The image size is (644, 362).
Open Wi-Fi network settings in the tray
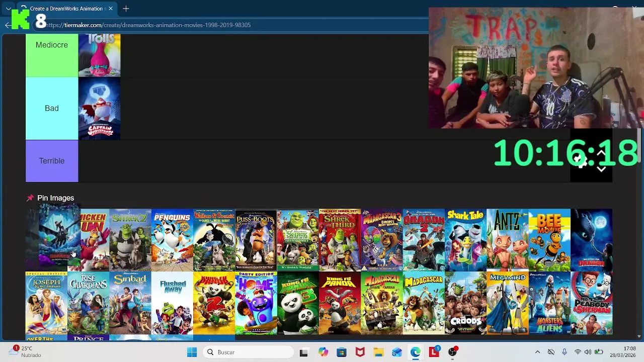point(578,352)
